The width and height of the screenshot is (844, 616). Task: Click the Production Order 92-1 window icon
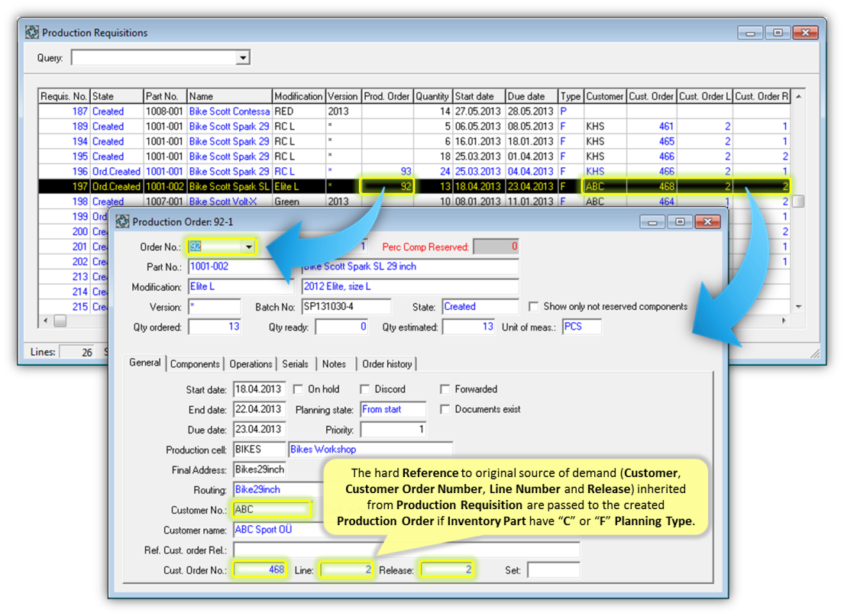click(123, 221)
